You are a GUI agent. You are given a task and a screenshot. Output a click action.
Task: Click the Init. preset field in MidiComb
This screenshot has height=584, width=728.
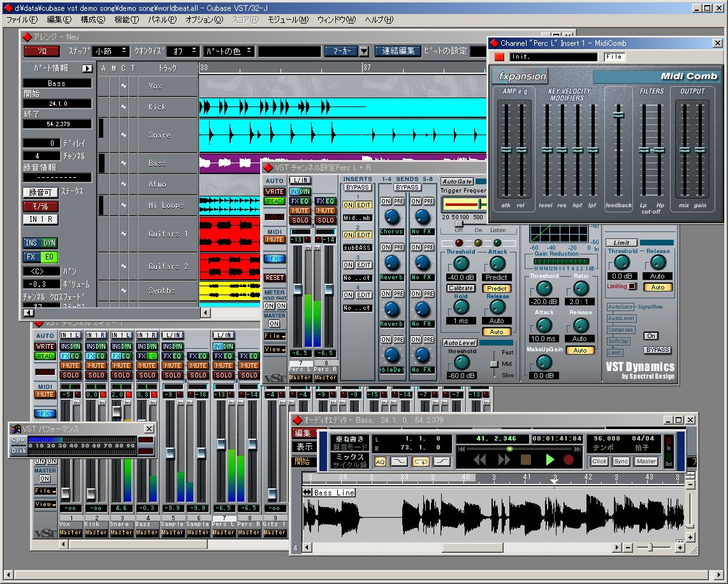click(553, 57)
